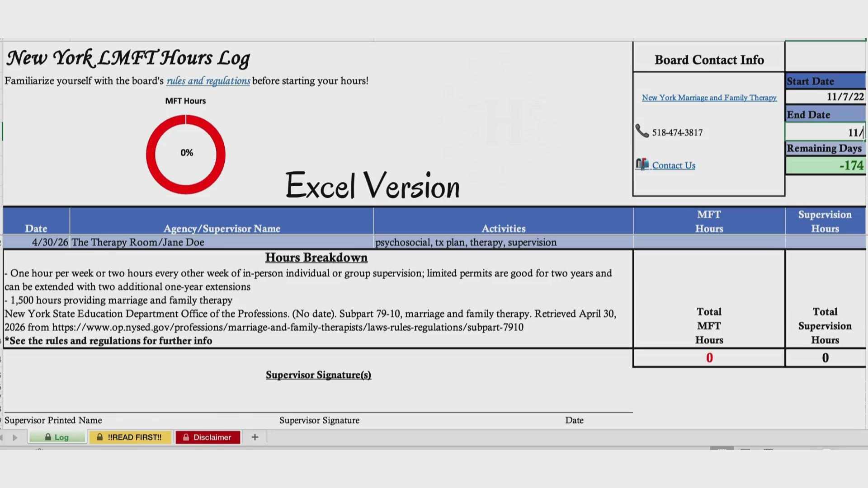The image size is (868, 488).
Task: Select the Start Date value 11/7/22
Action: (826, 97)
